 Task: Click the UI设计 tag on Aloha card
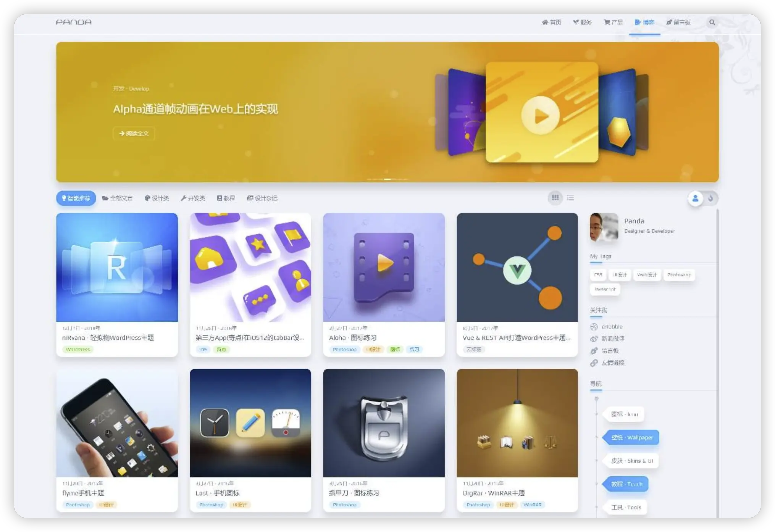click(x=373, y=349)
